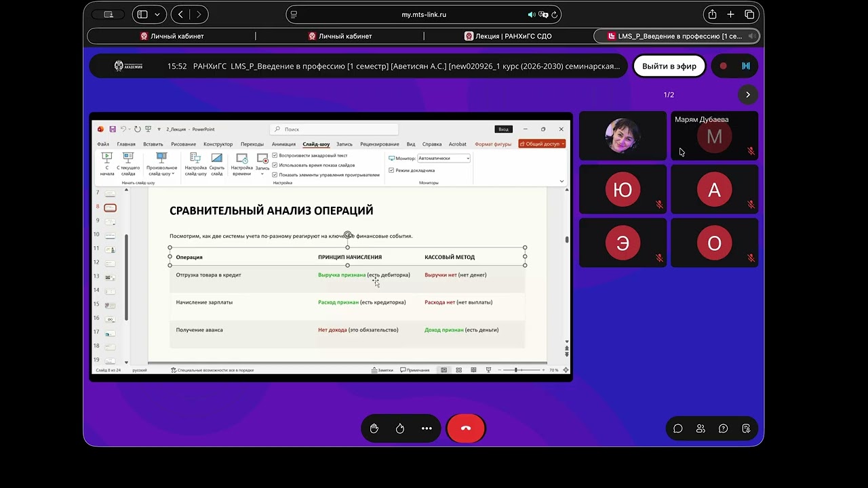Click the PowerPoint 'Поиск' search field
Image resolution: width=868 pixels, height=488 pixels.
pos(334,129)
